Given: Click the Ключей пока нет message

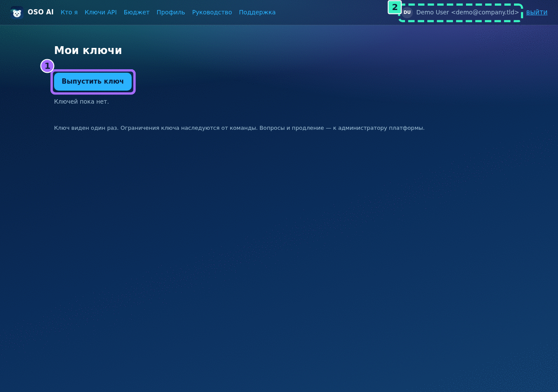Looking at the screenshot, I should coord(82,101).
